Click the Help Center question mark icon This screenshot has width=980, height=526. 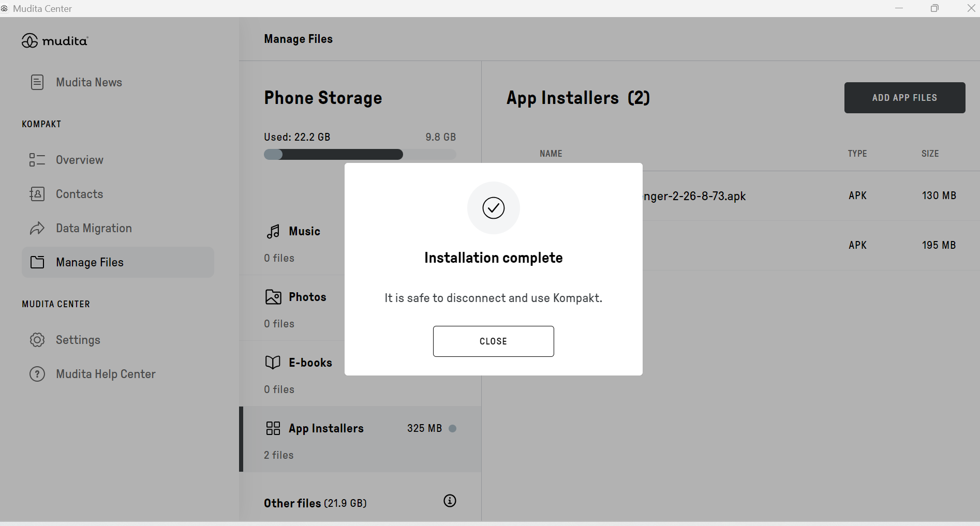(37, 374)
